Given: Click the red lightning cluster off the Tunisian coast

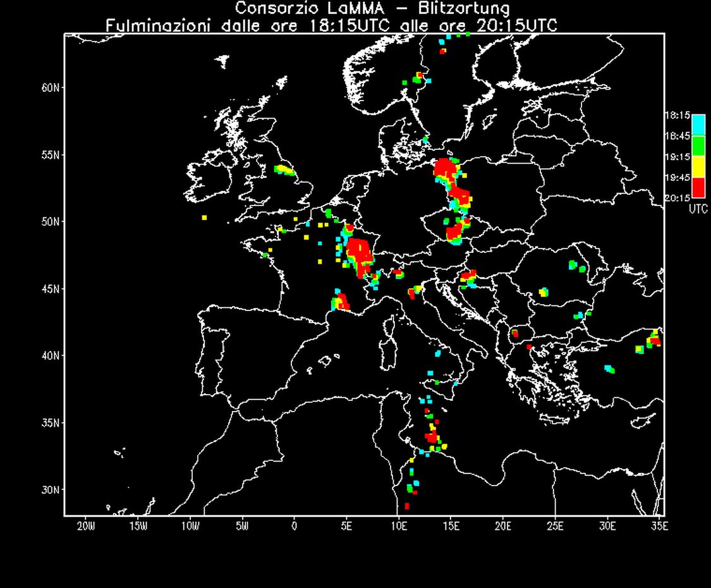Looking at the screenshot, I should (432, 437).
